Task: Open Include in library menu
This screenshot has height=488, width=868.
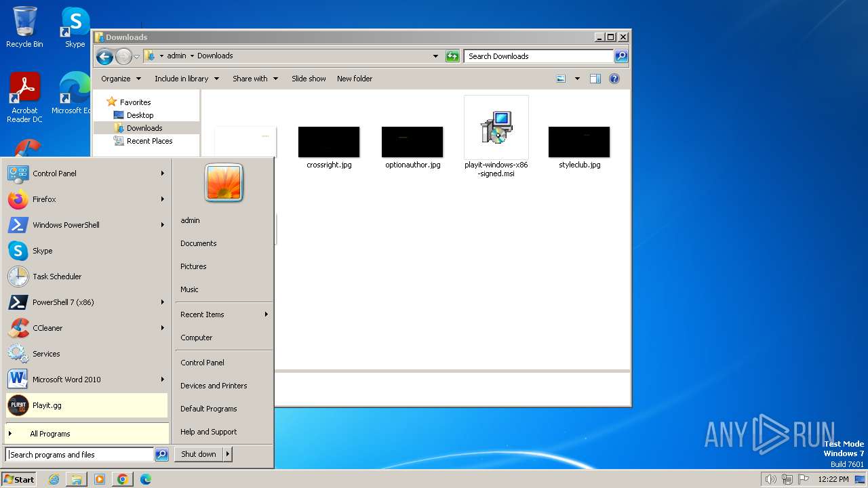Action: coord(186,79)
